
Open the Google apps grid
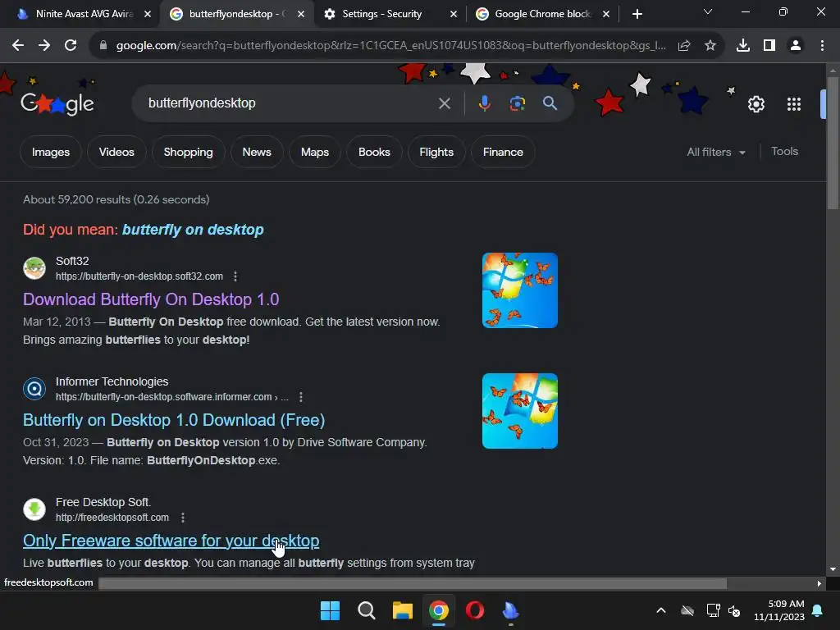click(x=794, y=104)
